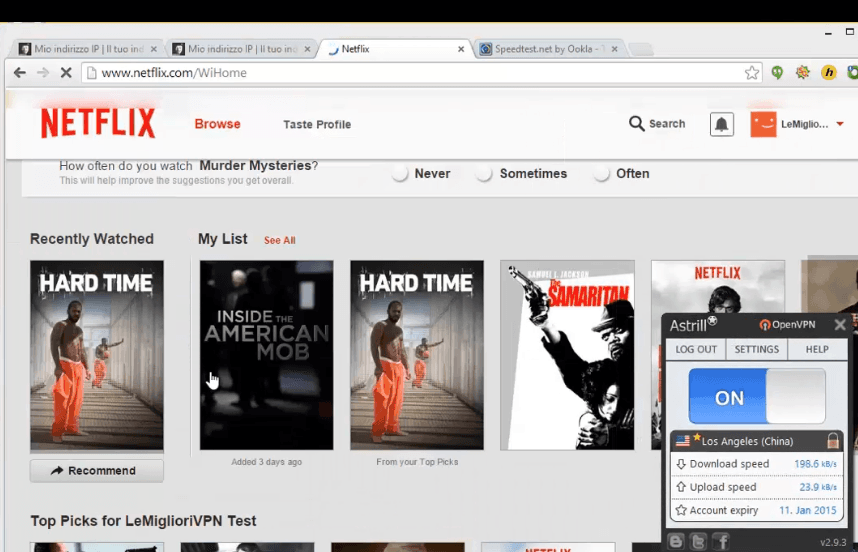Close the first Mio indirizzo IP tab
The height and width of the screenshot is (552, 858).
pos(154,49)
